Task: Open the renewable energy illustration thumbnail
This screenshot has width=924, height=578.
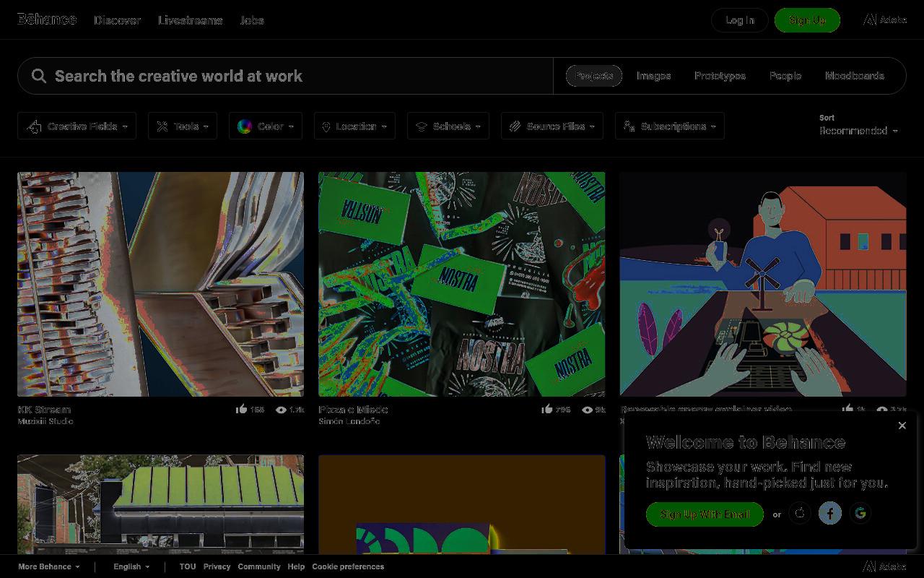Action: [x=762, y=284]
